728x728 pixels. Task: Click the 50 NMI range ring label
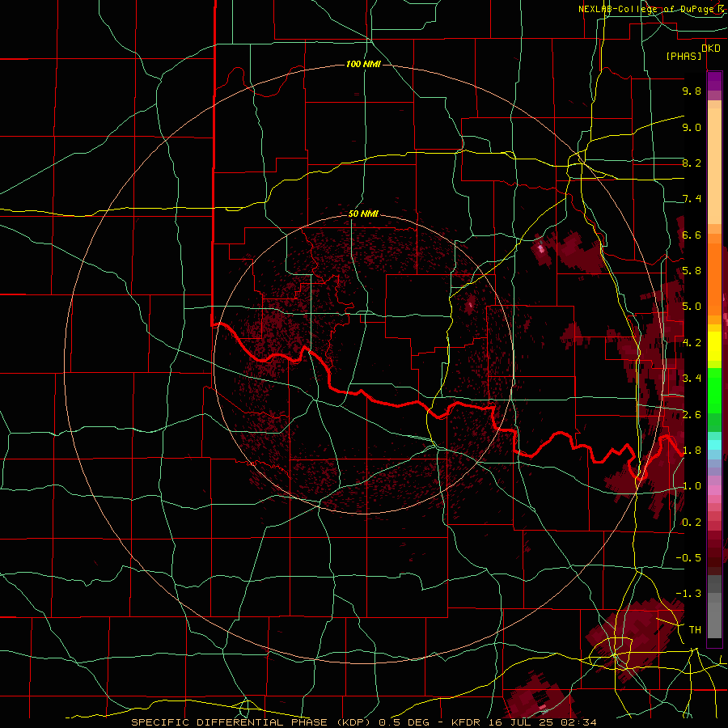point(363,214)
